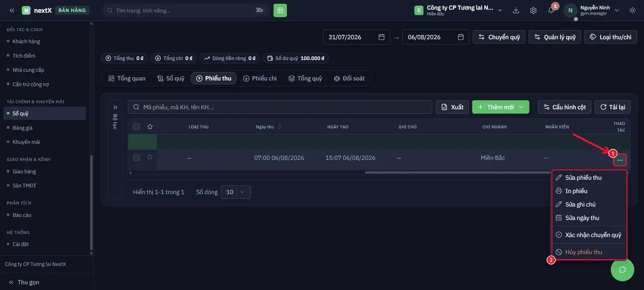Click the download icon in header

516,10
